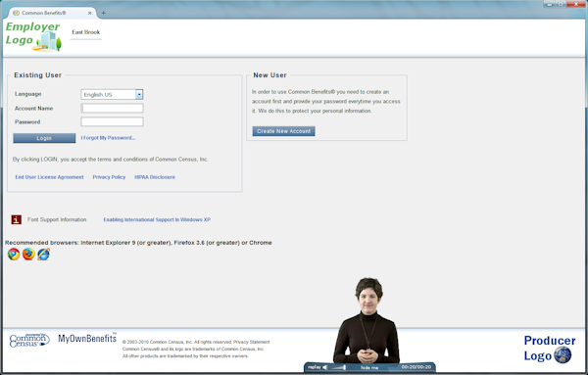This screenshot has height=375, width=588.
Task: Click the Employer Logo image
Action: pos(33,36)
